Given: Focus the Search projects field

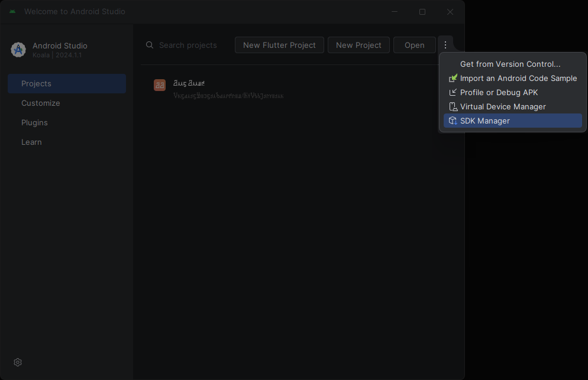Looking at the screenshot, I should (x=188, y=45).
